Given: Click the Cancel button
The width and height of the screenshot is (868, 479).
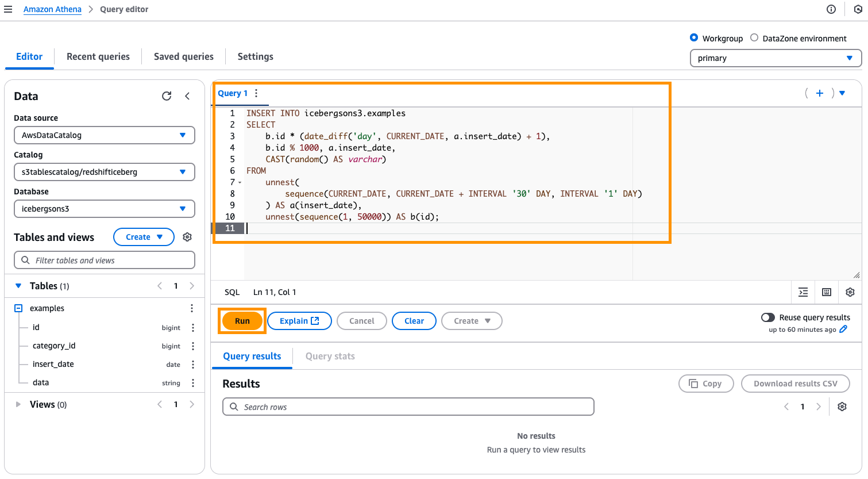Looking at the screenshot, I should pos(362,321).
